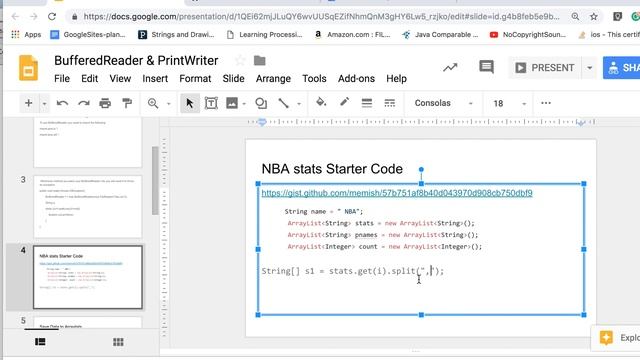Select the arrow cursor select tool

(x=190, y=103)
